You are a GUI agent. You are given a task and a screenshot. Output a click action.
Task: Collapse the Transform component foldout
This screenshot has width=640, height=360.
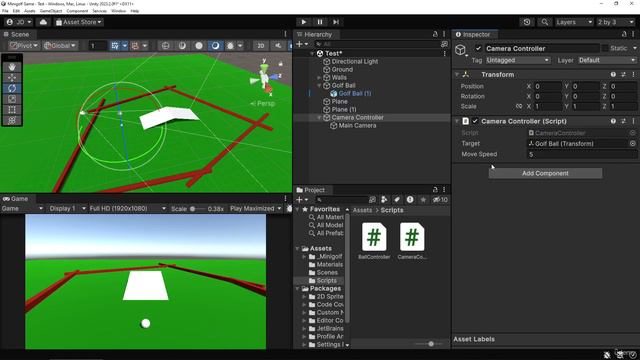[457, 75]
